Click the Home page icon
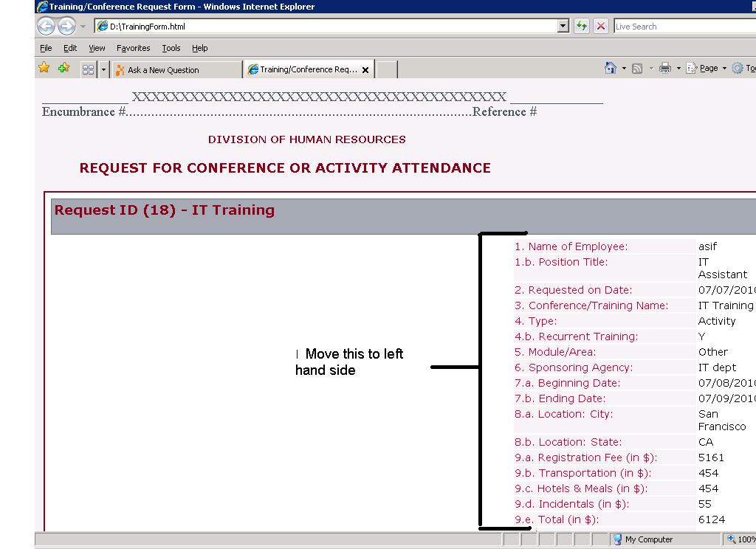Viewport: 756px width, 549px height. click(611, 68)
